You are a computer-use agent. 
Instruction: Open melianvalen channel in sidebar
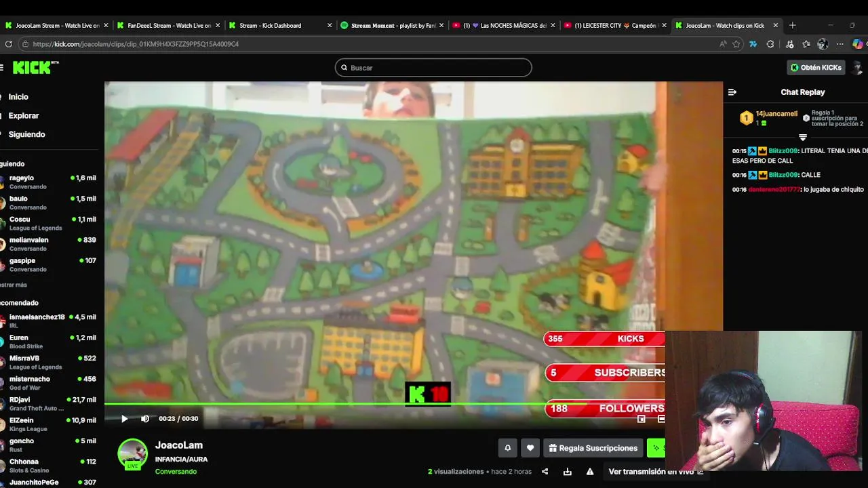tap(49, 244)
